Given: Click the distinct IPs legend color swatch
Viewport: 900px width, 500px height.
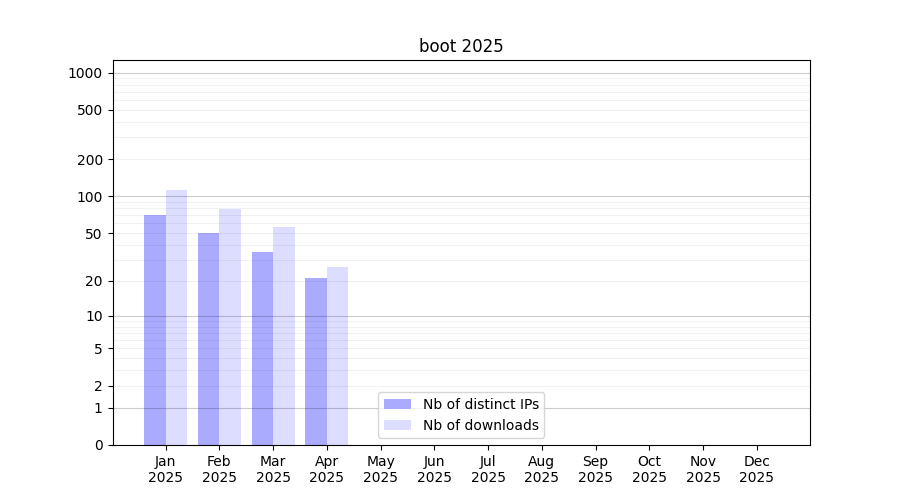Looking at the screenshot, I should (x=397, y=404).
